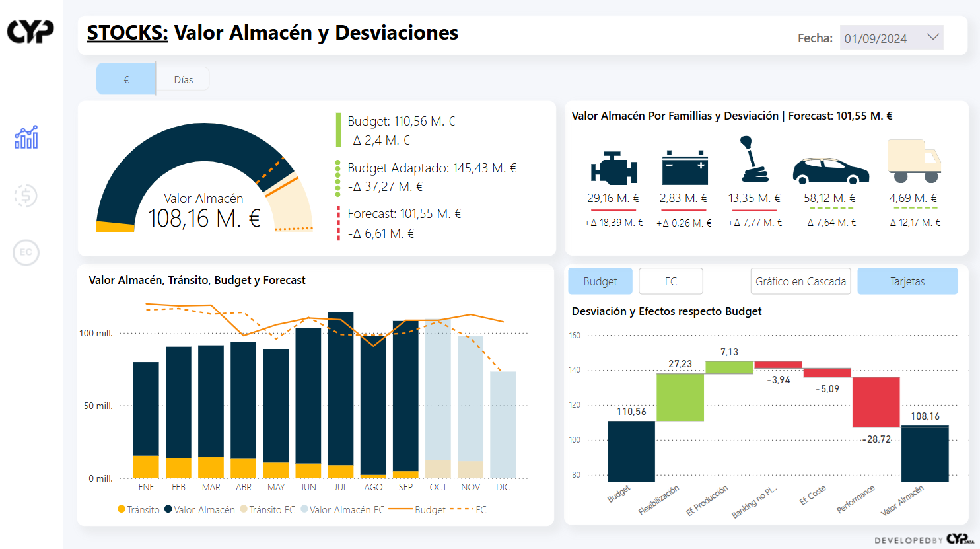Click the Valor Almacén FC legend swatch
The width and height of the screenshot is (980, 549).
tap(304, 509)
